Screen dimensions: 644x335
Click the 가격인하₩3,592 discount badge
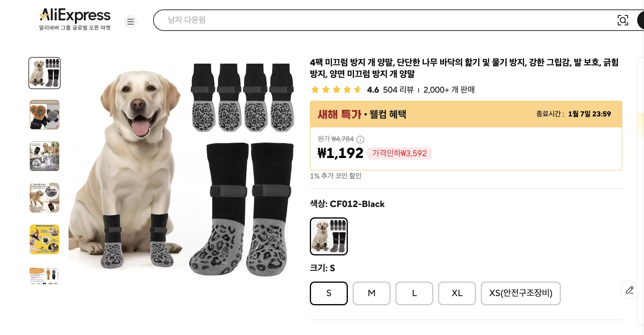point(400,153)
